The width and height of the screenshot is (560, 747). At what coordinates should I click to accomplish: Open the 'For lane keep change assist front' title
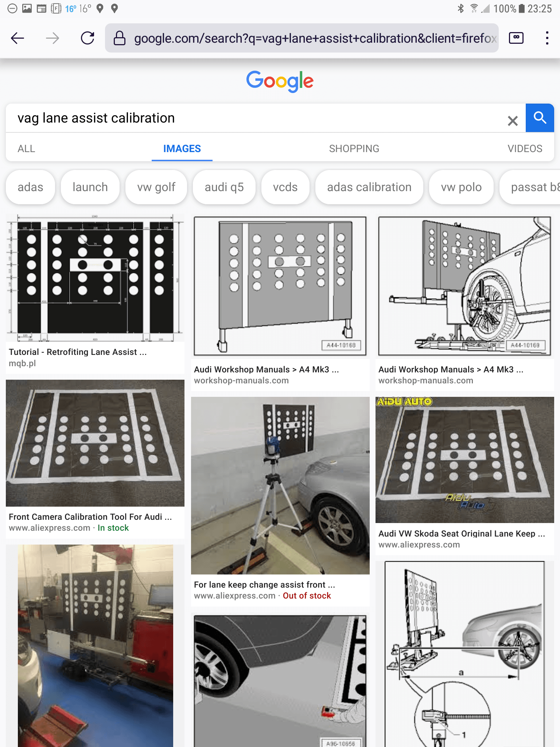pyautogui.click(x=264, y=585)
